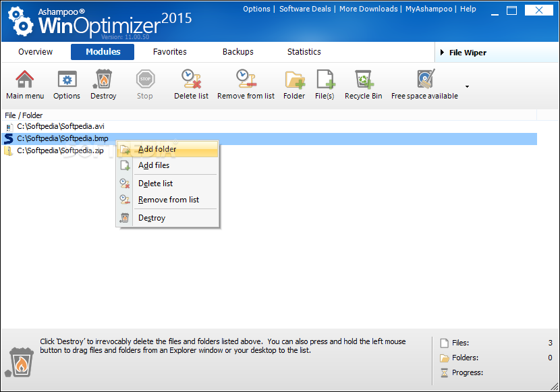This screenshot has height=392, width=560.
Task: Open Help link in title bar
Action: click(x=468, y=9)
